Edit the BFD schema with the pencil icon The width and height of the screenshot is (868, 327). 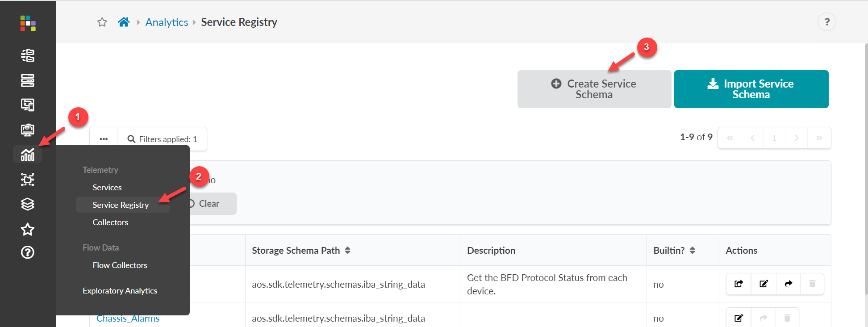click(x=763, y=284)
